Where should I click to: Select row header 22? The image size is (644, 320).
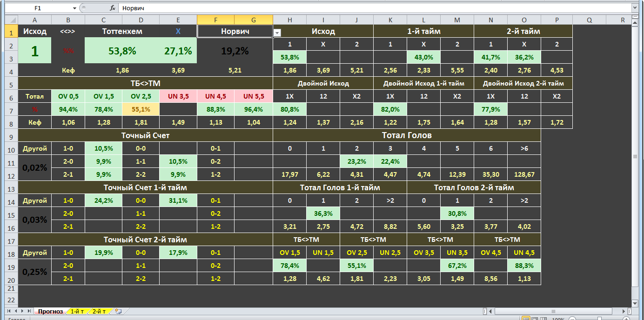pos(11,300)
